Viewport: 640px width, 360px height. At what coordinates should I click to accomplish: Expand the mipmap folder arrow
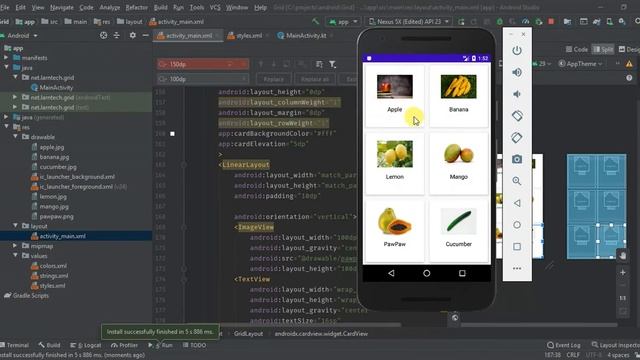point(16,246)
